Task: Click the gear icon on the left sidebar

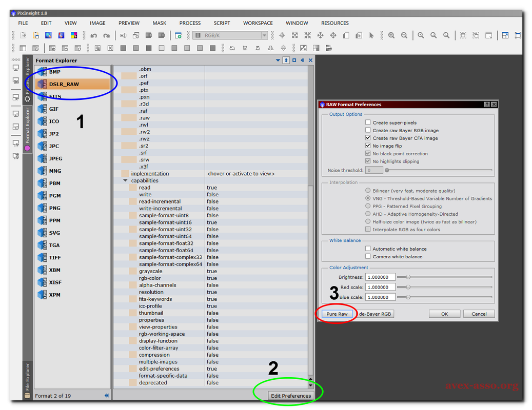Action: pos(28,99)
